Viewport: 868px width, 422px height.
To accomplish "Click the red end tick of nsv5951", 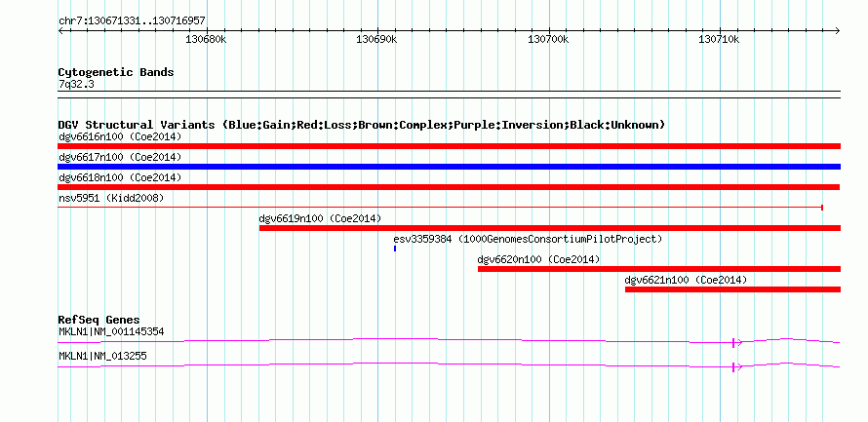I will click(x=822, y=208).
